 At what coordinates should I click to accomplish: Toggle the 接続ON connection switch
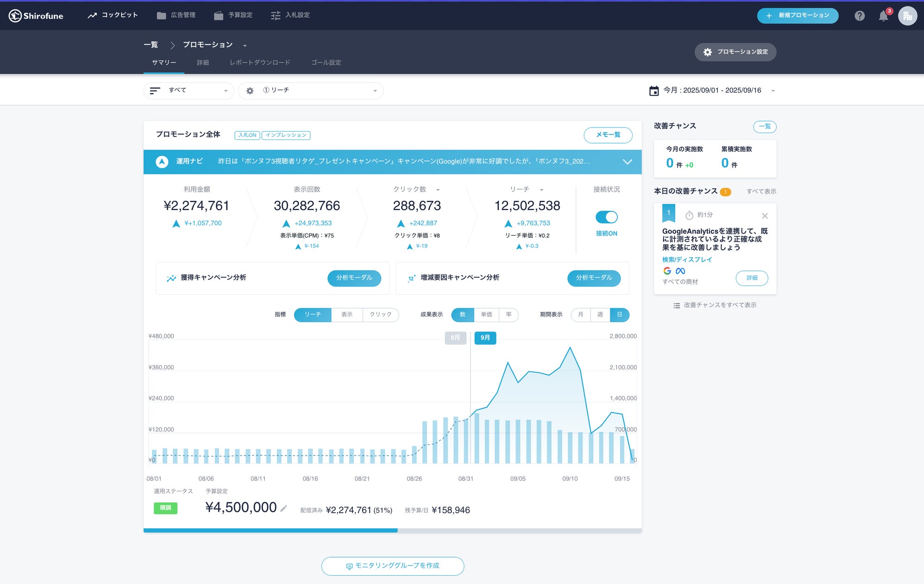tap(606, 217)
